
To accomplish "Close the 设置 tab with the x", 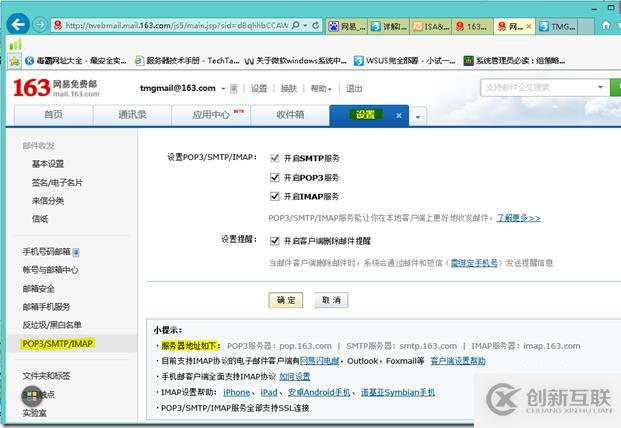I will coord(399,116).
